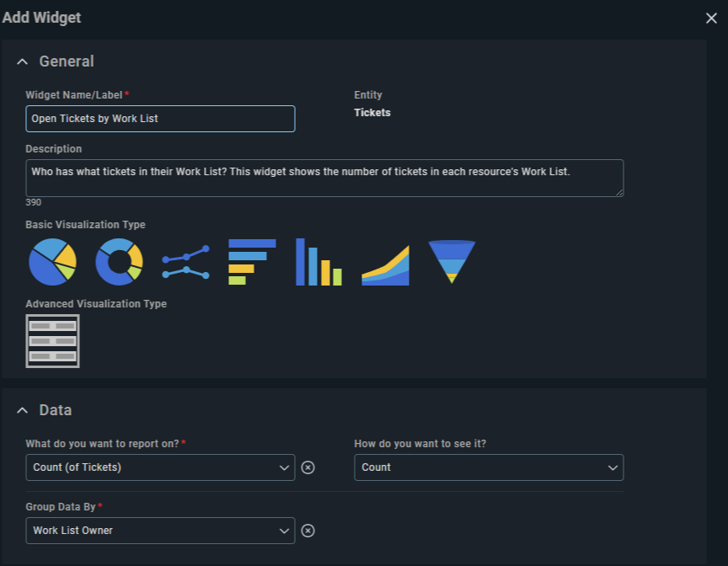The height and width of the screenshot is (566, 728).
Task: Select the advanced table grid visualization
Action: tap(52, 341)
